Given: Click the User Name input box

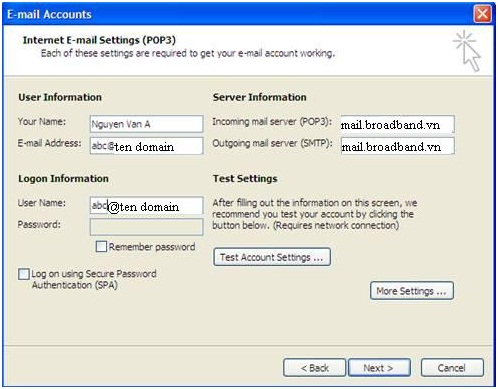Looking at the screenshot, I should tap(146, 205).
